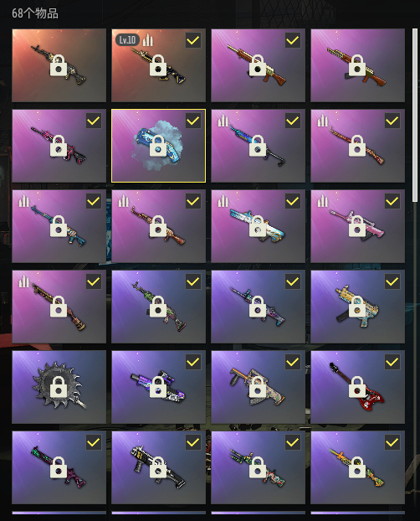Select the pink sniper rifle skin
420x521 pixels.
[x=357, y=226]
